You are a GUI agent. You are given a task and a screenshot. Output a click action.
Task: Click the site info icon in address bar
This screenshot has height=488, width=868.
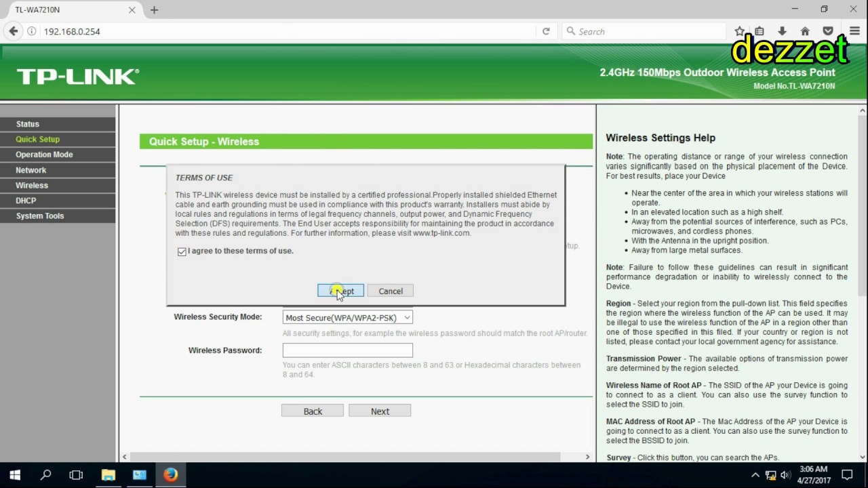pos(31,31)
